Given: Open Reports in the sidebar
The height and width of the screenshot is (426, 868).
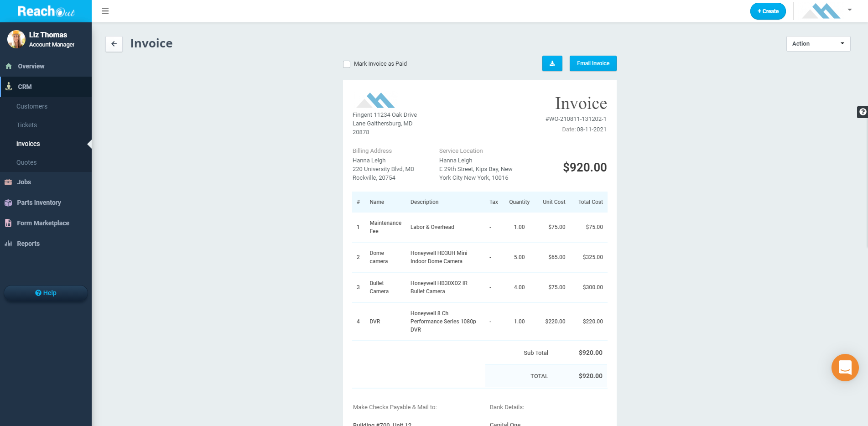Looking at the screenshot, I should pyautogui.click(x=46, y=244).
